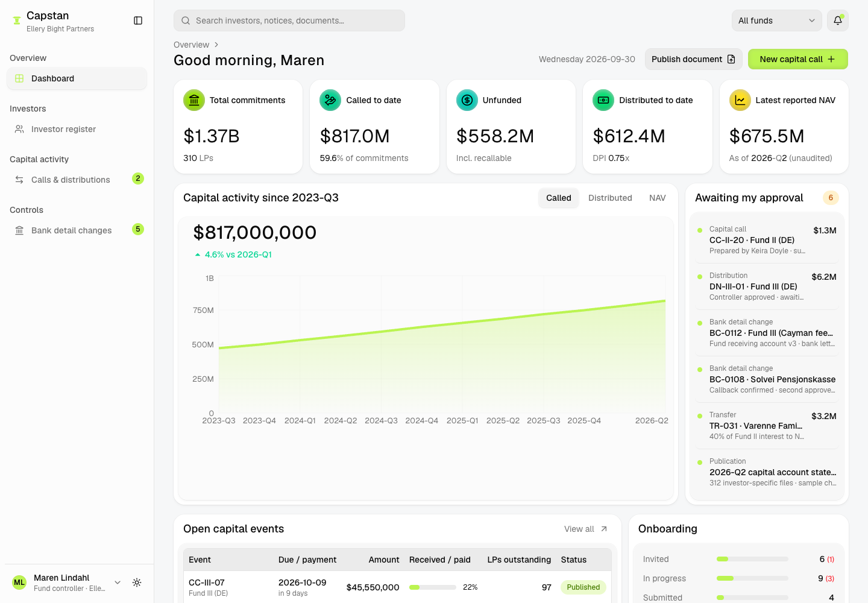
Task: Click the Distributed to date cash icon
Action: click(x=603, y=100)
